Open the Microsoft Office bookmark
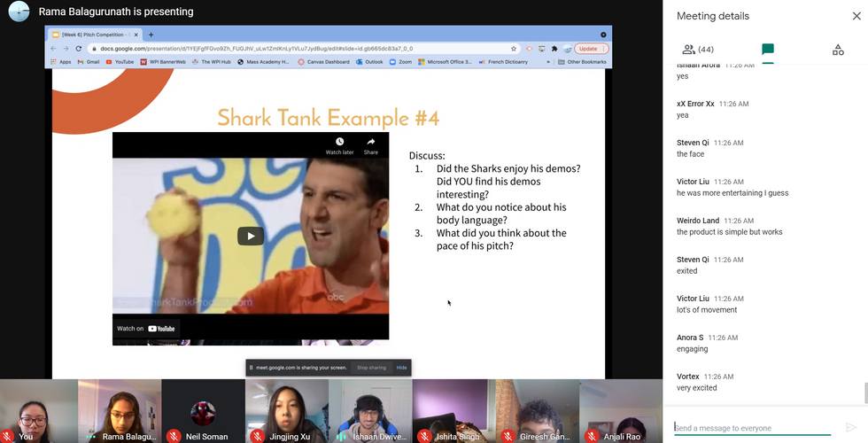This screenshot has height=443, width=868. click(445, 62)
